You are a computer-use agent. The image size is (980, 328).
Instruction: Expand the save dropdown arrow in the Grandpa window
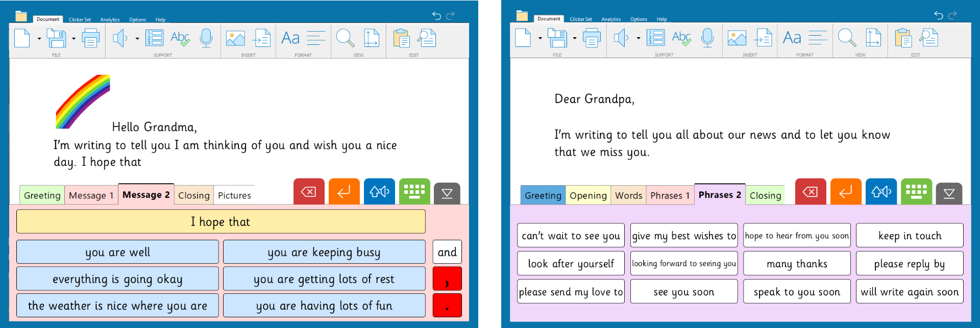click(x=575, y=38)
